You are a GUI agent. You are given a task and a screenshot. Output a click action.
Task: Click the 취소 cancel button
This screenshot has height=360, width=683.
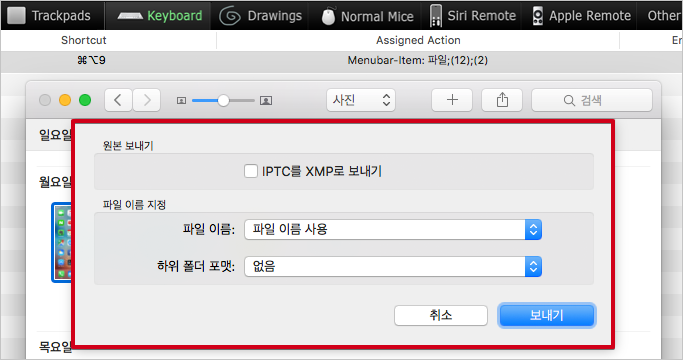click(x=440, y=315)
